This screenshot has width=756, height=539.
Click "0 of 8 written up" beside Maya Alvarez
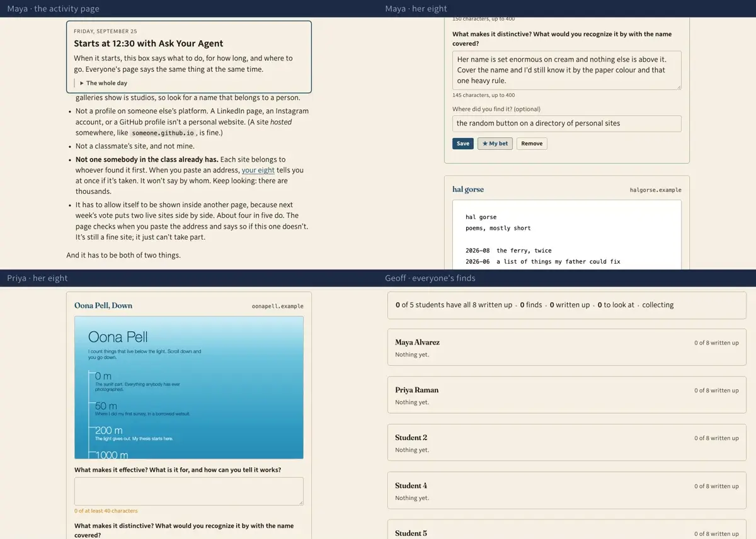coord(716,343)
